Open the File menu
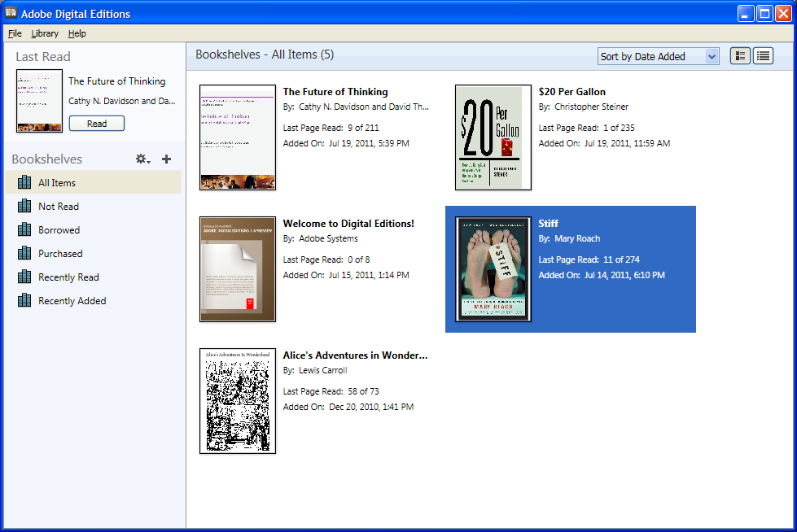Viewport: 797px width, 532px height. coord(15,33)
